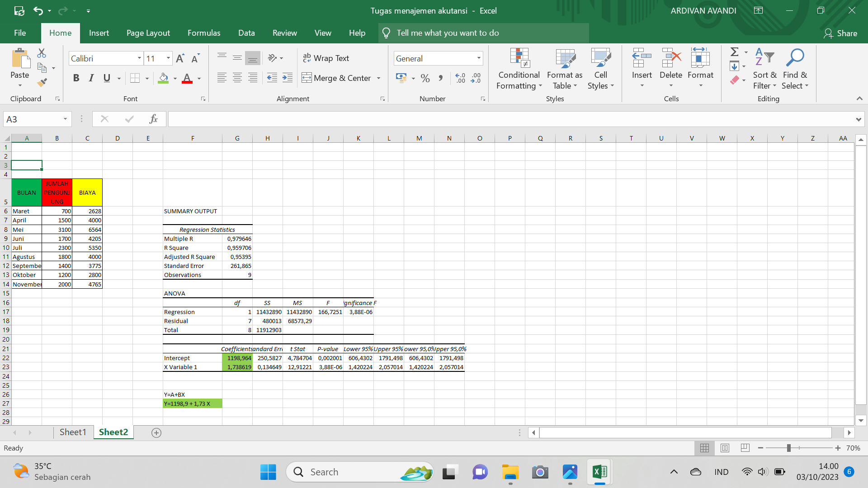Open File Explorer from taskbar

(510, 472)
